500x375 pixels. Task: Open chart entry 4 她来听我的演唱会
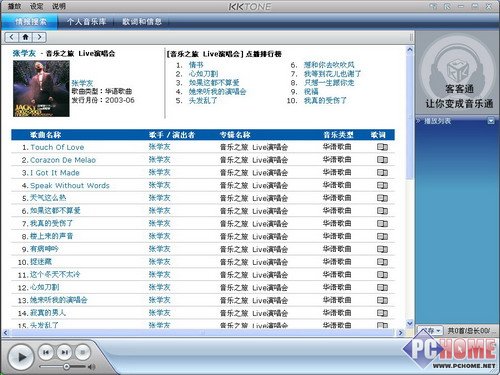217,91
